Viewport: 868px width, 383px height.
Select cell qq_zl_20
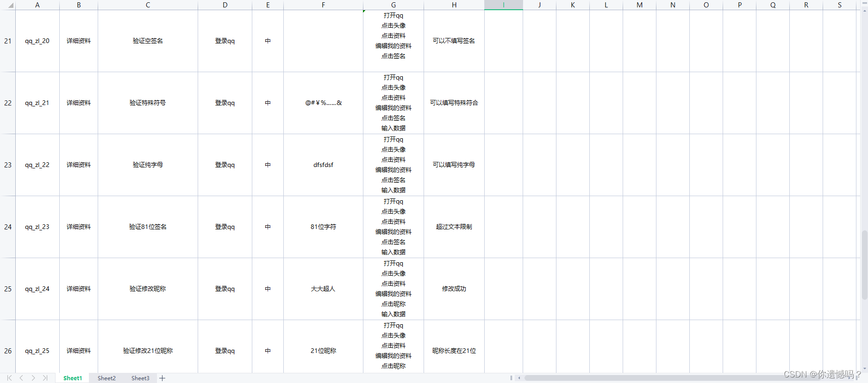(x=37, y=41)
